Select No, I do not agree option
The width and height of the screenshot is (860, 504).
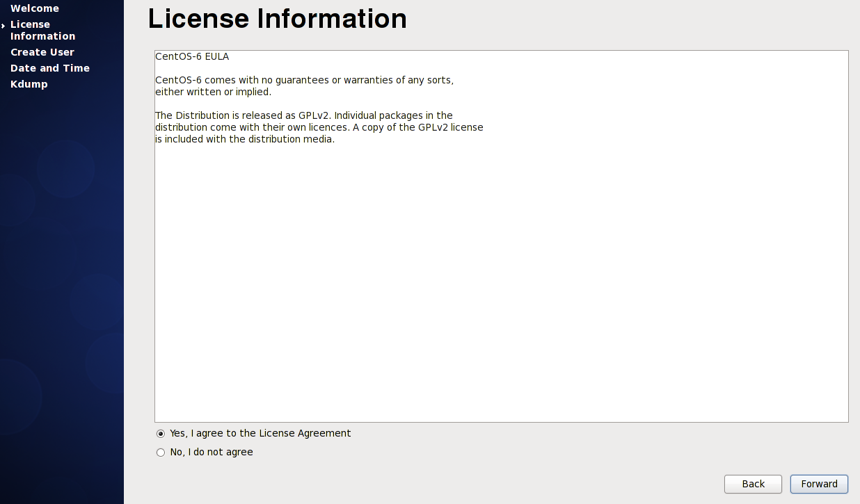coord(205,452)
